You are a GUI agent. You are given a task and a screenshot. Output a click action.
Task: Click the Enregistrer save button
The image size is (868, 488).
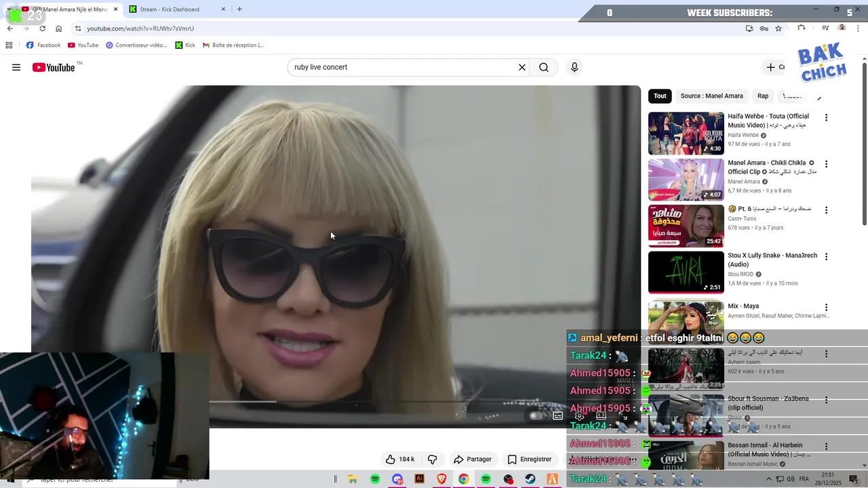pos(530,459)
